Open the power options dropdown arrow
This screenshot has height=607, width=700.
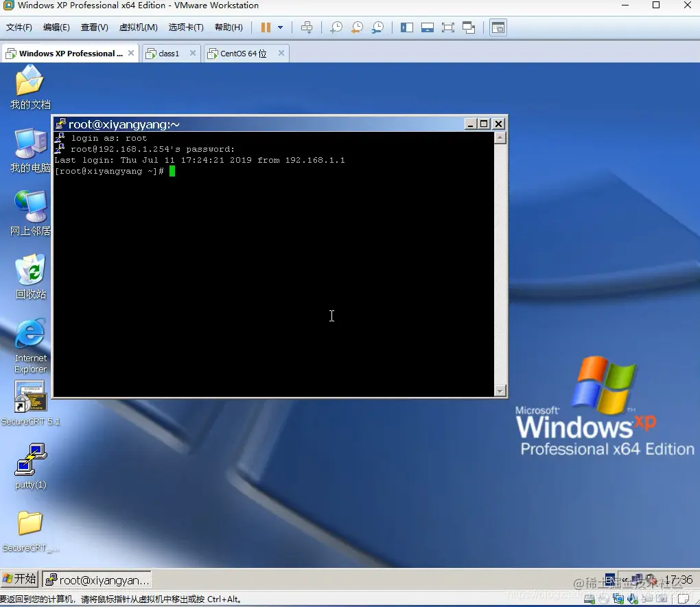(x=281, y=27)
